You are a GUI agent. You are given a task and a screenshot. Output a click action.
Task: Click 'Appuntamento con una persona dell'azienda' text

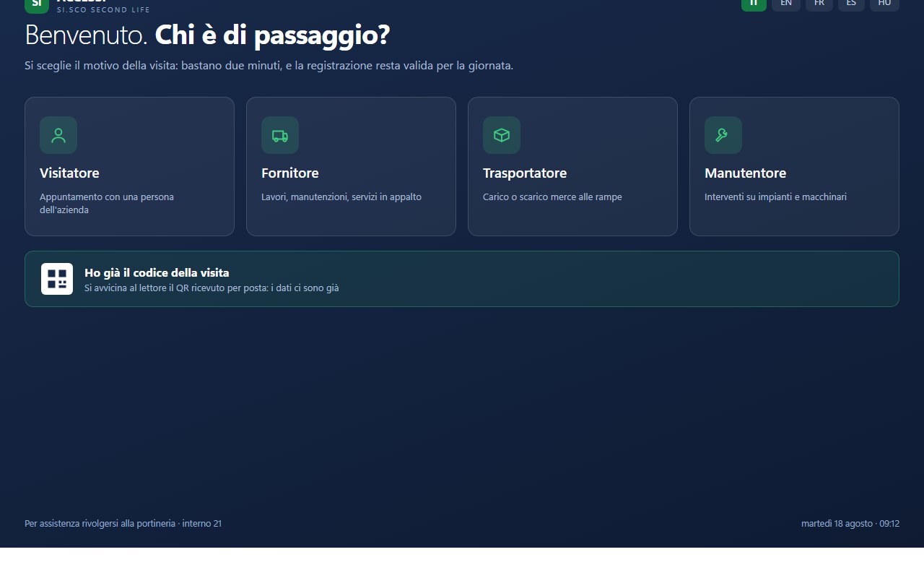pos(107,203)
